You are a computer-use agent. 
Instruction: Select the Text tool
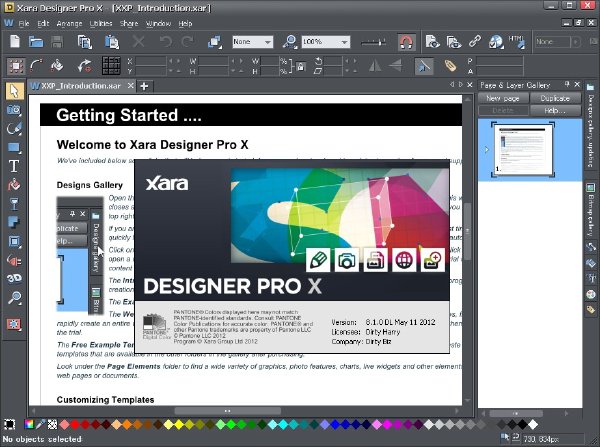click(14, 166)
